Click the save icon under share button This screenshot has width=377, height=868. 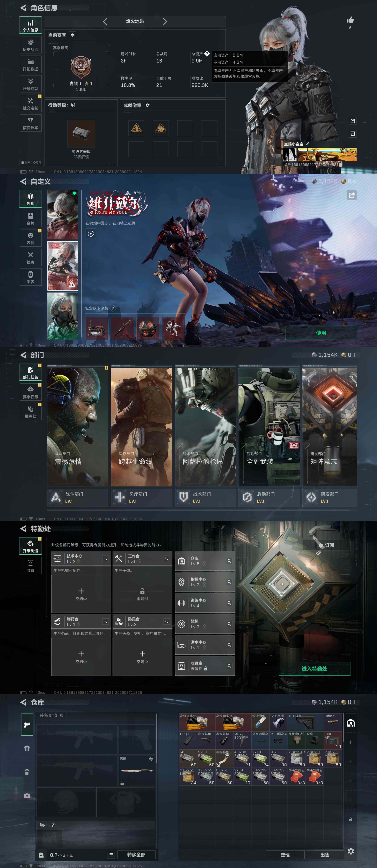[x=353, y=134]
